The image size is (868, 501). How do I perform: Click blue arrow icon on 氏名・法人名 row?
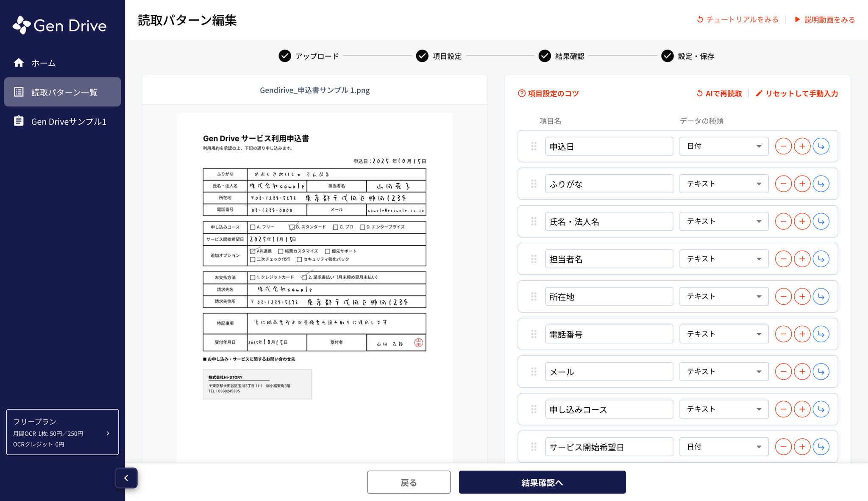[821, 221]
